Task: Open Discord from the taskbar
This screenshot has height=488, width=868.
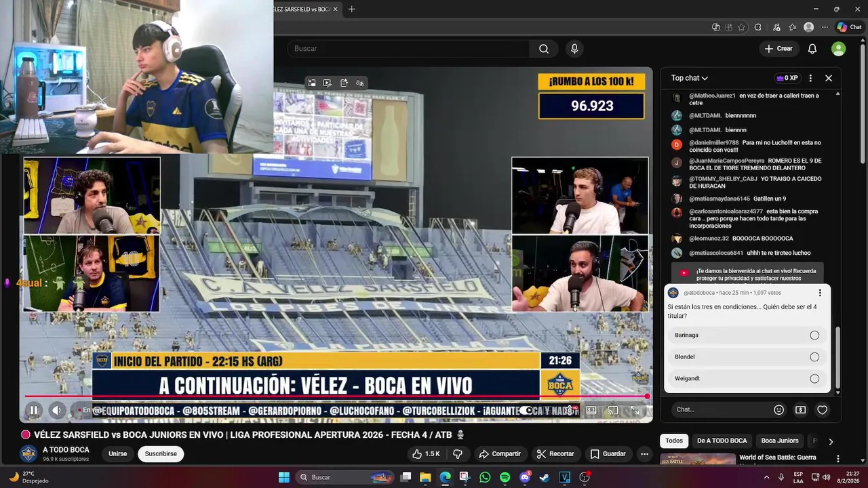Action: [x=524, y=477]
